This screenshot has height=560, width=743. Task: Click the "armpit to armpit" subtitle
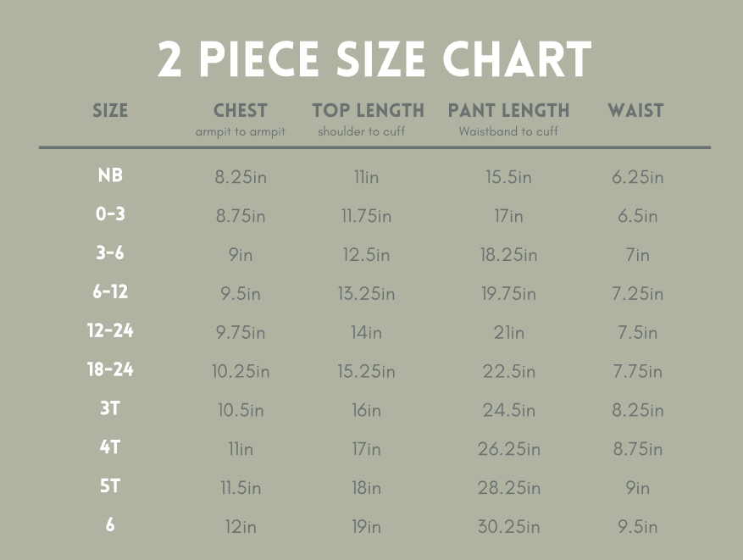pyautogui.click(x=241, y=132)
